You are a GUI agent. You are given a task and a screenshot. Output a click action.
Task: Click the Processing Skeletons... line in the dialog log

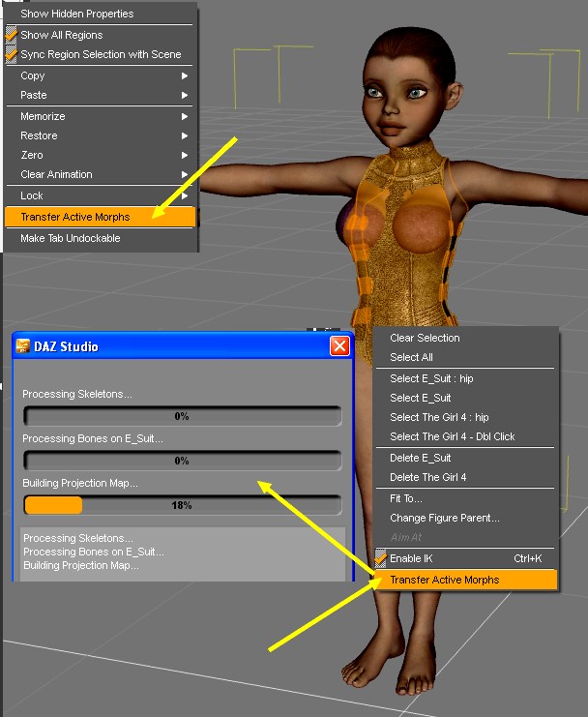78,538
